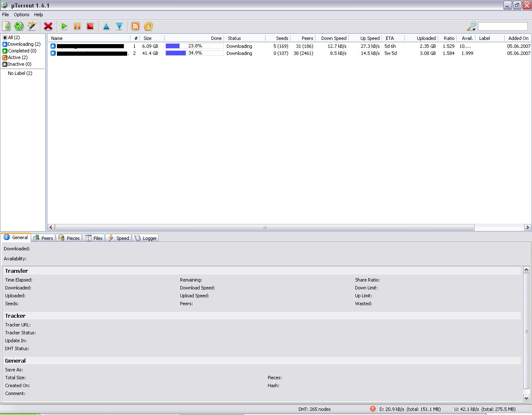Sort by the Up Speed column header
This screenshot has width=532, height=415.
click(365, 38)
